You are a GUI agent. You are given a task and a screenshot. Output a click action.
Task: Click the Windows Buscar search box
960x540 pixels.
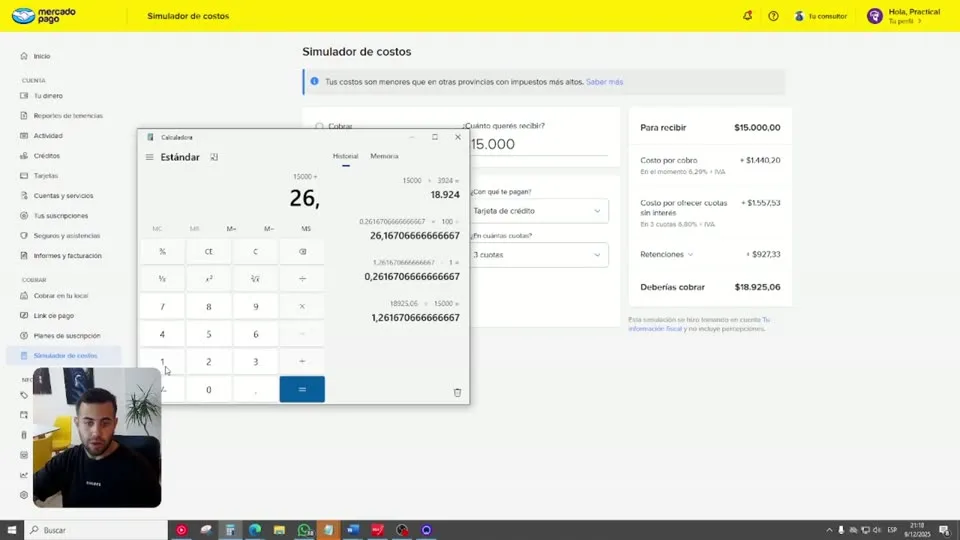click(96, 530)
